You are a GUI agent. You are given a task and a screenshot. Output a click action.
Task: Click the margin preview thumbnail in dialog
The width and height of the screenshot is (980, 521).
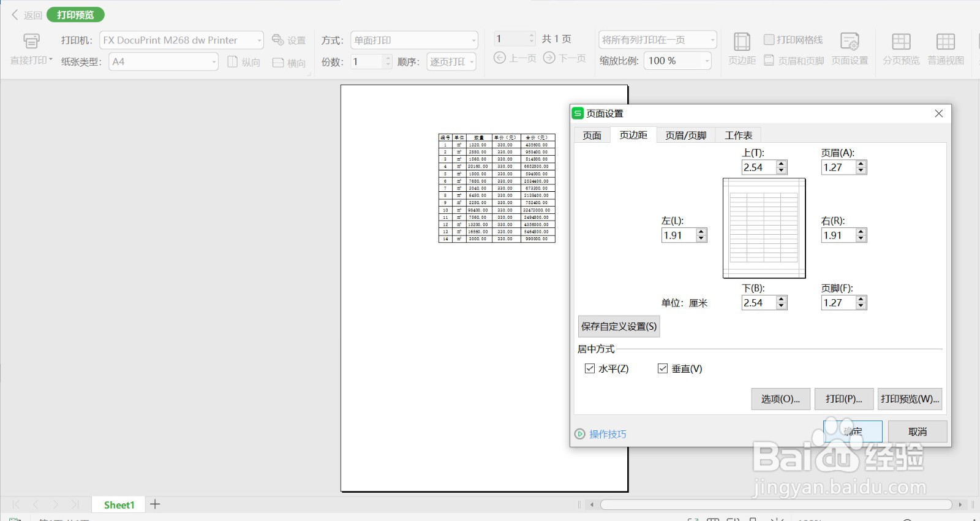pos(764,228)
